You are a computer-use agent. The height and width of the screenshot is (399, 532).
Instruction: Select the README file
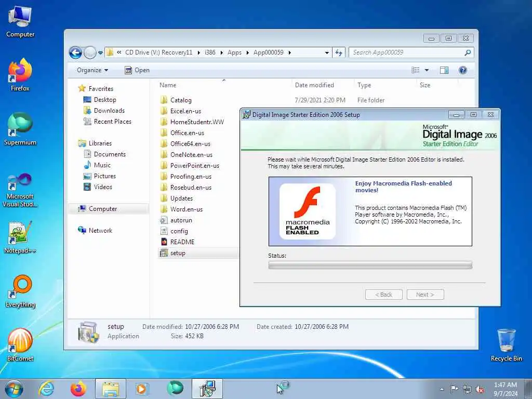coord(177,242)
